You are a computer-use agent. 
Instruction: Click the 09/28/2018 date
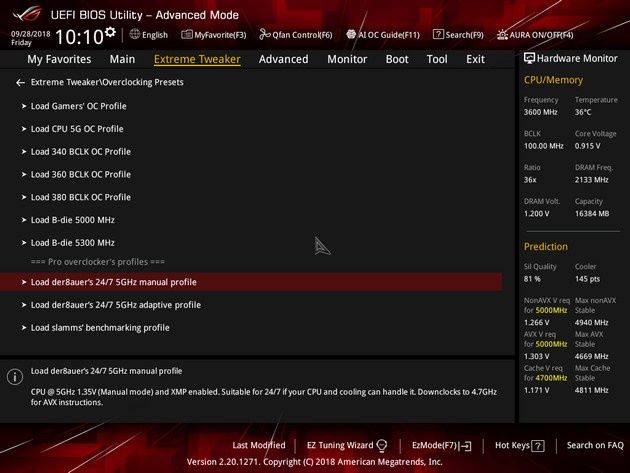(x=31, y=34)
